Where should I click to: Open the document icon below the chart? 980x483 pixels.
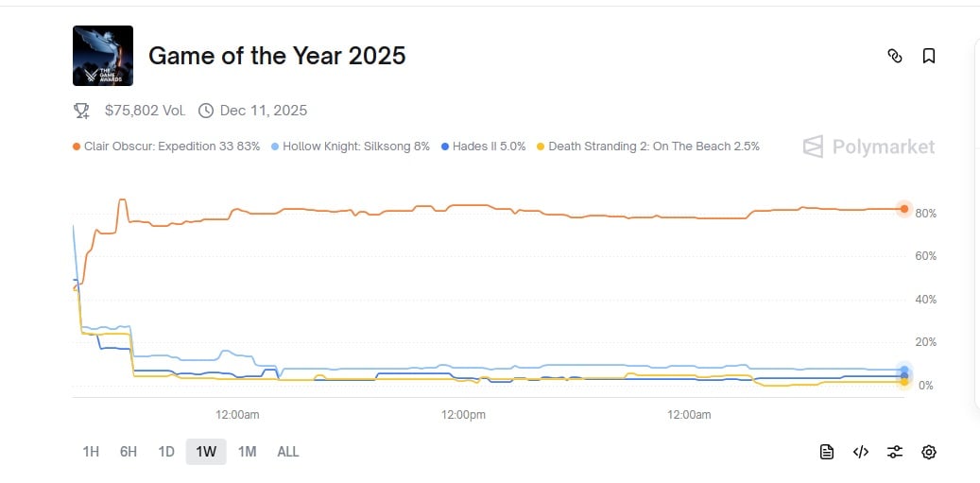pos(827,452)
